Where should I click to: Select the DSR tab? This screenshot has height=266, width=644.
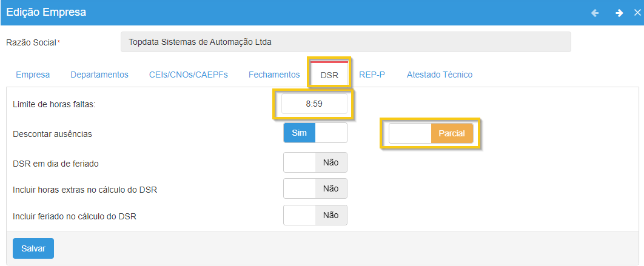pyautogui.click(x=329, y=75)
